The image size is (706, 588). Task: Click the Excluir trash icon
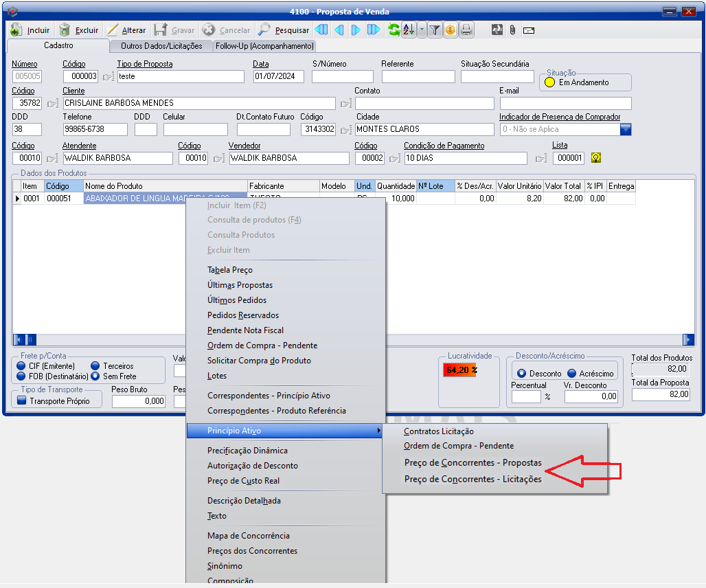click(x=65, y=30)
